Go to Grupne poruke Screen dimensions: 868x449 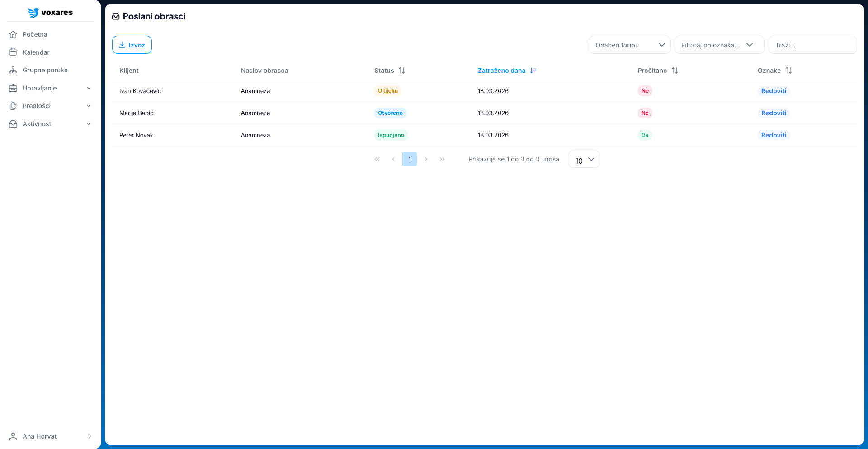[x=45, y=70]
